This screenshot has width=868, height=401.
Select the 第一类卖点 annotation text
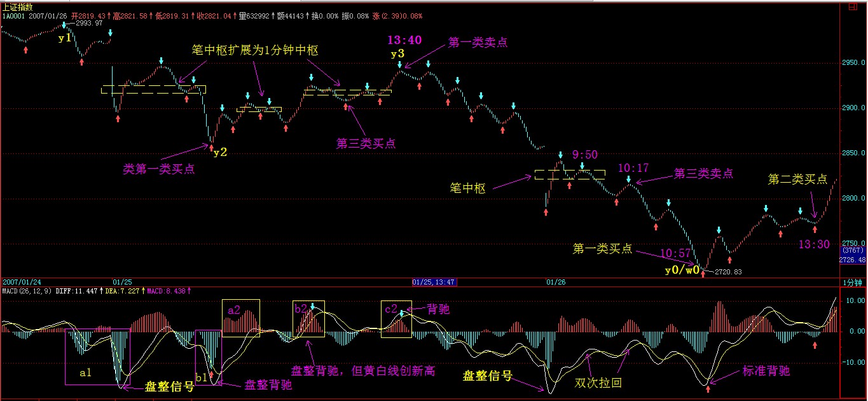click(x=478, y=42)
